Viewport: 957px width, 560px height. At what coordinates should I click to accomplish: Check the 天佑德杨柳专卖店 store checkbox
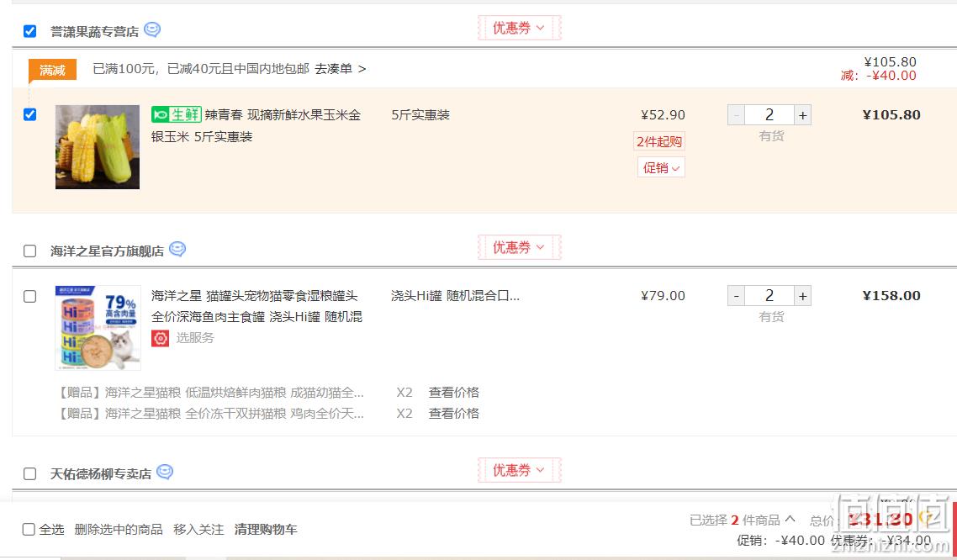pos(30,473)
